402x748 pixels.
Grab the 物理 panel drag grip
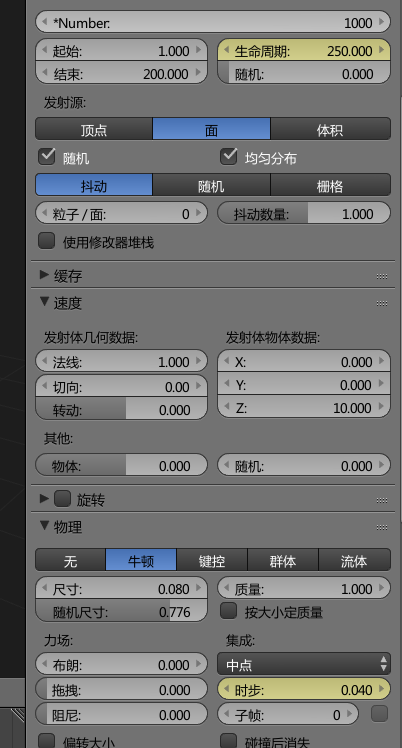(381, 527)
